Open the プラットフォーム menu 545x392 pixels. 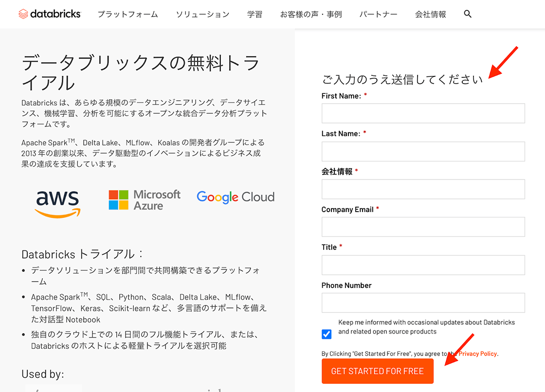point(127,14)
